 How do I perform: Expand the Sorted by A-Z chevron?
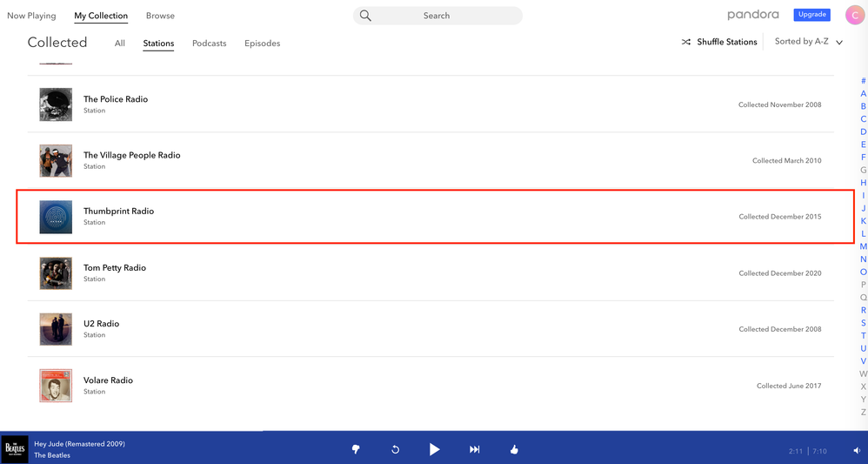839,42
